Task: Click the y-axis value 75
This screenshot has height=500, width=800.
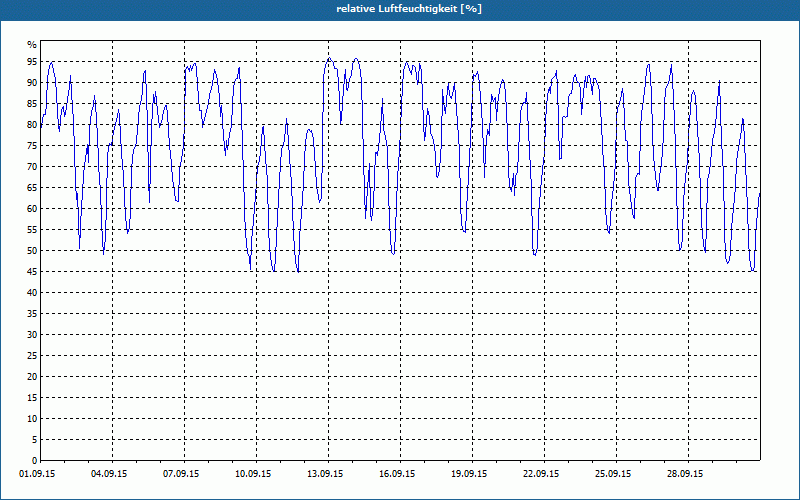Action: tap(32, 145)
